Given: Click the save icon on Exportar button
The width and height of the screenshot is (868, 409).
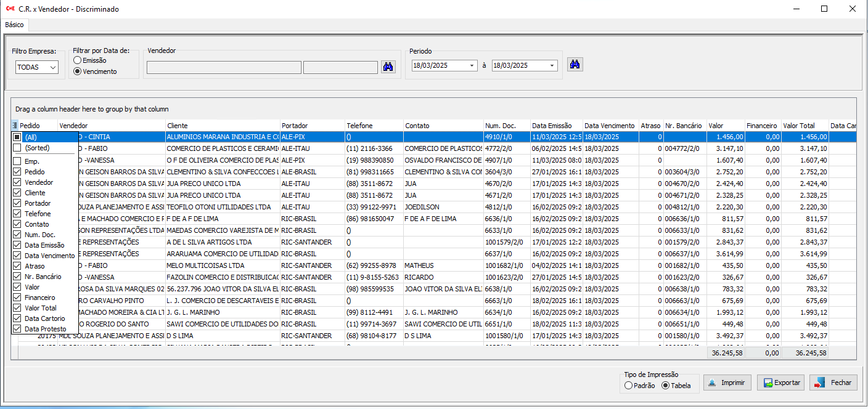Looking at the screenshot, I should [768, 383].
